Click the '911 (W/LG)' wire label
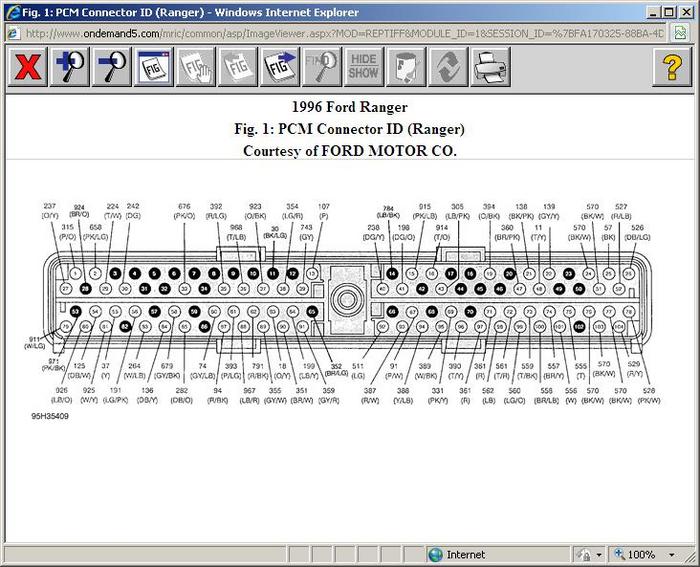 pyautogui.click(x=34, y=342)
